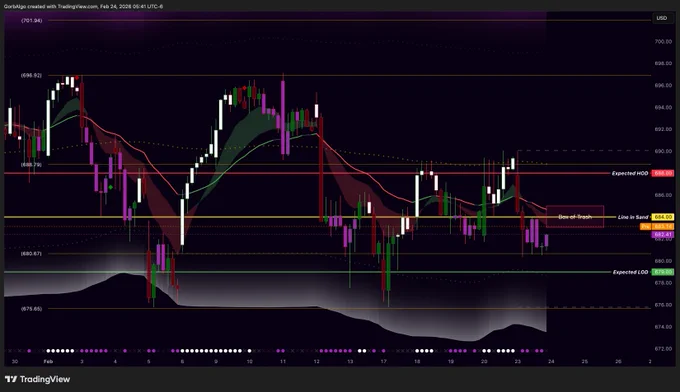680x392 pixels.
Task: Click the (675.65) level label
Action: pyautogui.click(x=32, y=309)
